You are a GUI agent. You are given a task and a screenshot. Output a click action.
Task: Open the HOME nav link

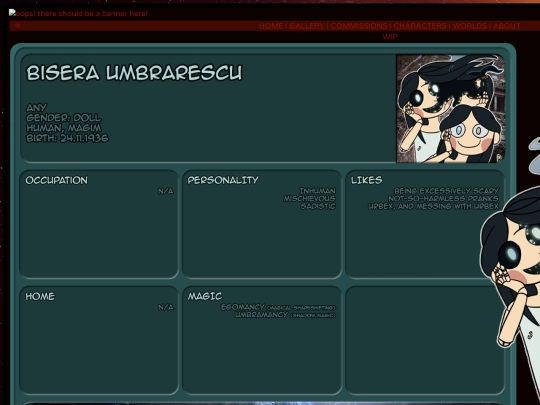[271, 26]
